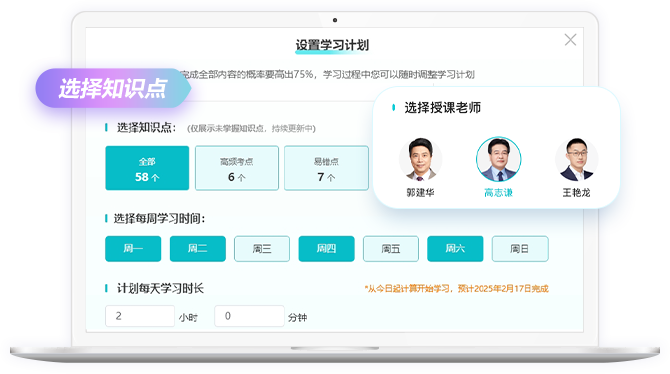Focus the 小时 hours input field
The image size is (670, 374).
click(x=140, y=316)
